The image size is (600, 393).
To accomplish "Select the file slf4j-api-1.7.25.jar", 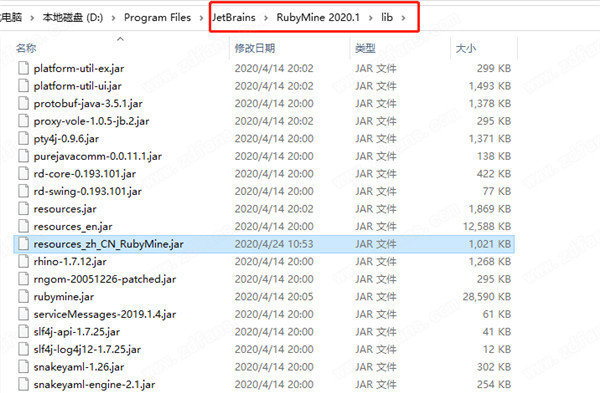I will 77,332.
